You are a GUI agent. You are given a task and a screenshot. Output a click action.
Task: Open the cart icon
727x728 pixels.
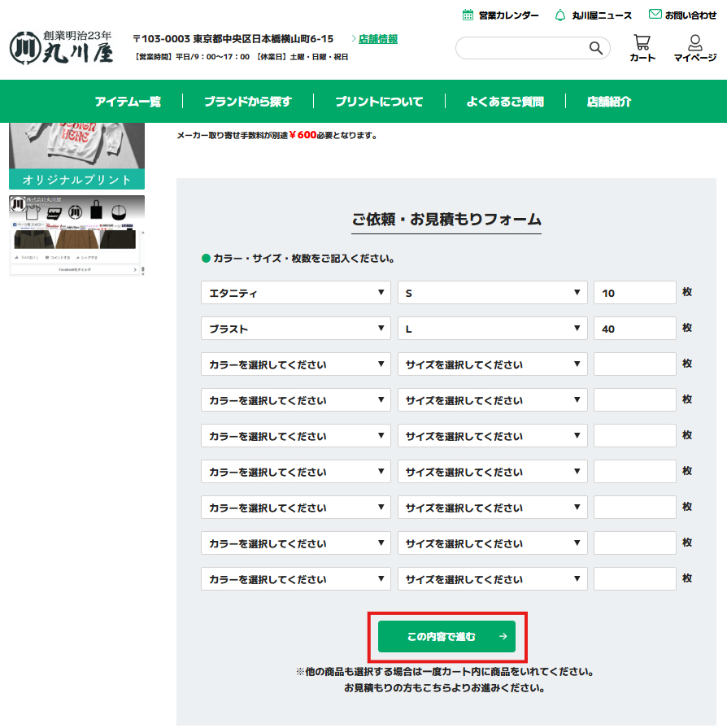tap(642, 48)
